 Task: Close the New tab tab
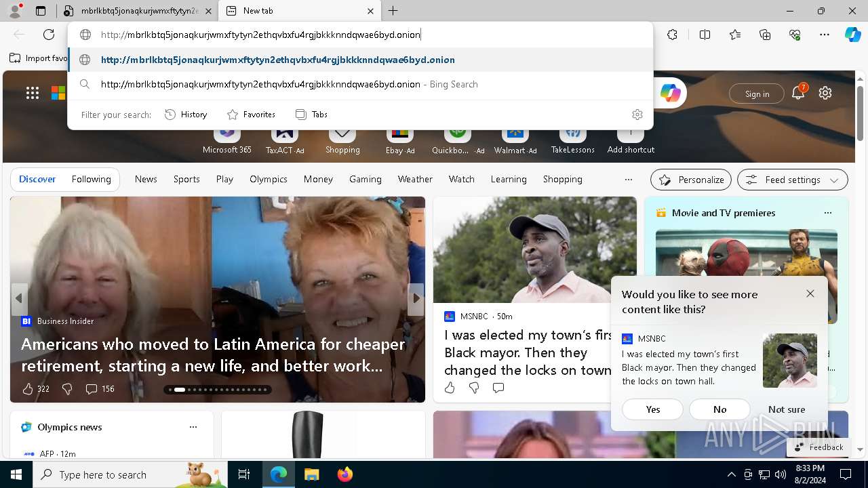370,11
